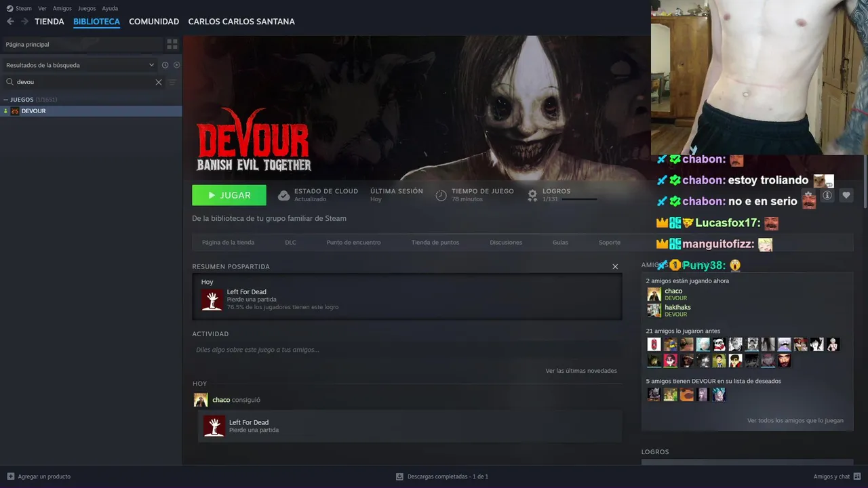The height and width of the screenshot is (488, 868).
Task: Clear the library search text
Action: tap(159, 82)
